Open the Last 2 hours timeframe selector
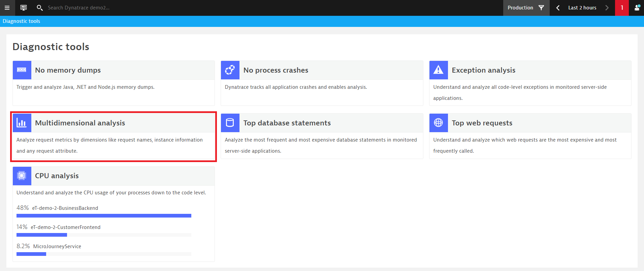644x271 pixels. click(x=582, y=8)
